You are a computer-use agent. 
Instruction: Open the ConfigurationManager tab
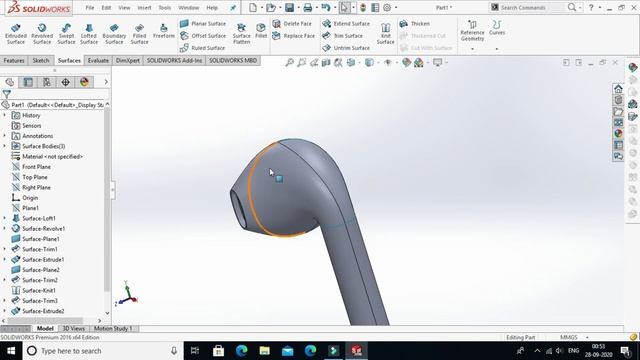point(47,82)
